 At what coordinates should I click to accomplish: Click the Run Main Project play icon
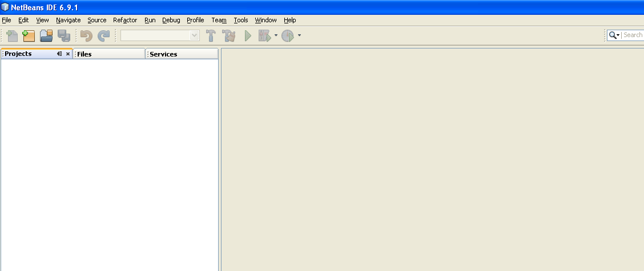click(x=248, y=36)
